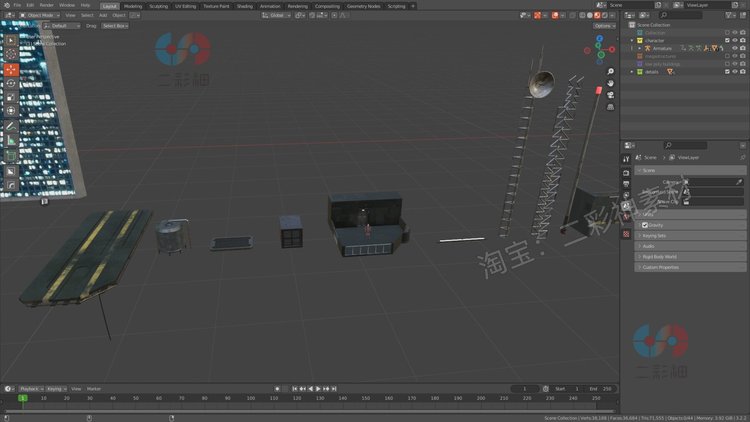This screenshot has height=422, width=750.
Task: Click the Options button in the viewport header
Action: click(x=604, y=26)
